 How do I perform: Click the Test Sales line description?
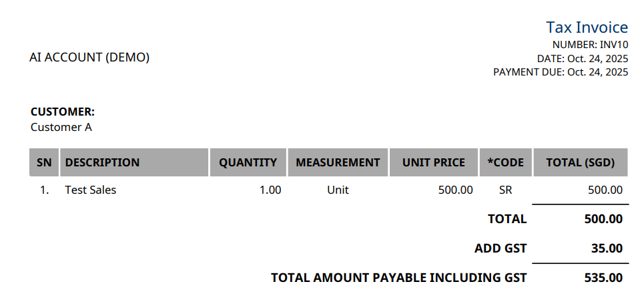(x=91, y=190)
